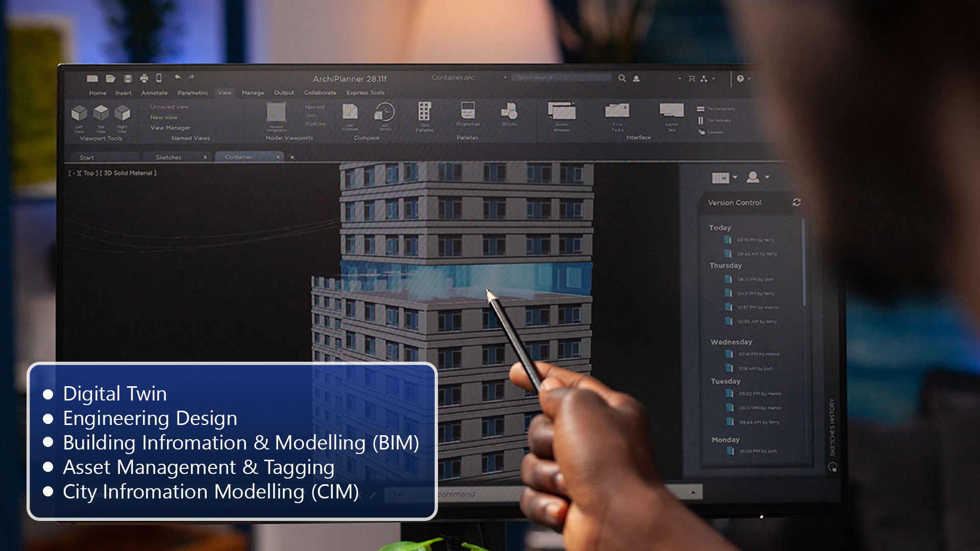Open the Tool Palettes icon

point(424,111)
